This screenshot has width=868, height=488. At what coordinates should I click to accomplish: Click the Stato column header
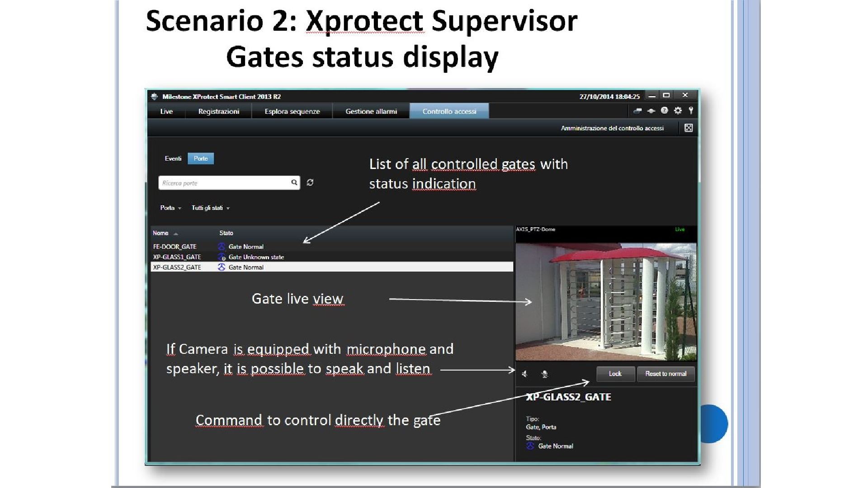click(226, 233)
